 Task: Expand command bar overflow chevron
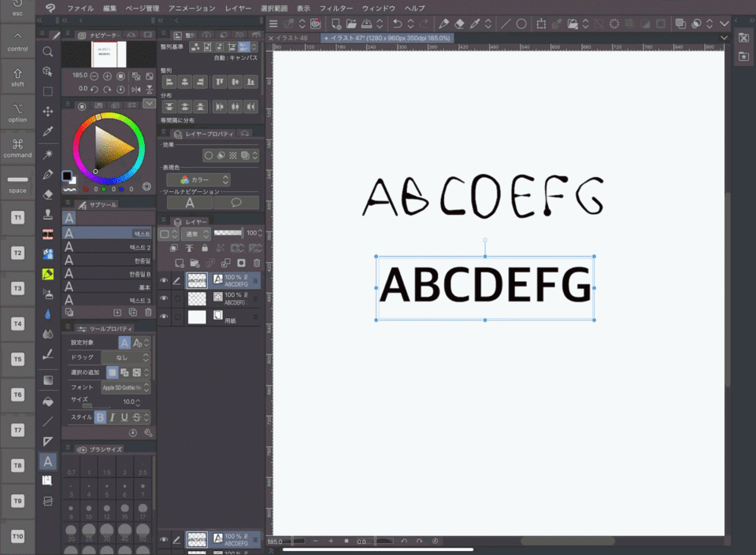[724, 24]
